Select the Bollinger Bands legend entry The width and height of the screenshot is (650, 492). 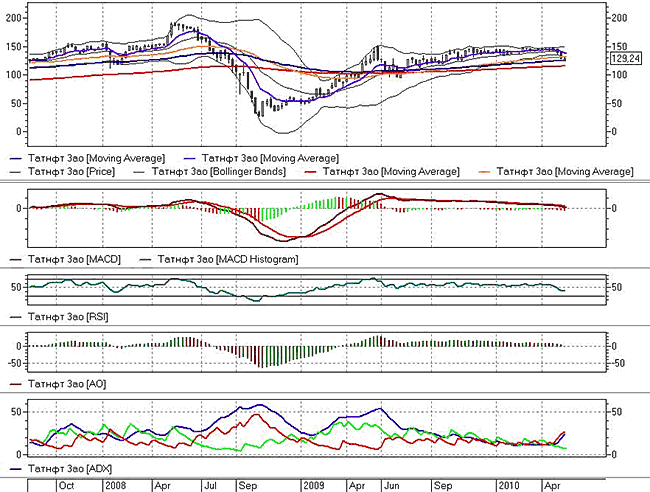coord(209,171)
